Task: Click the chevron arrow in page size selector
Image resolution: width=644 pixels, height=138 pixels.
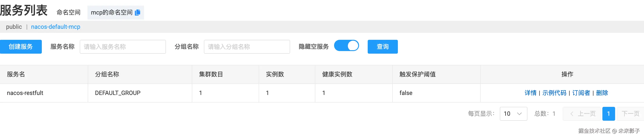Action: [x=519, y=114]
